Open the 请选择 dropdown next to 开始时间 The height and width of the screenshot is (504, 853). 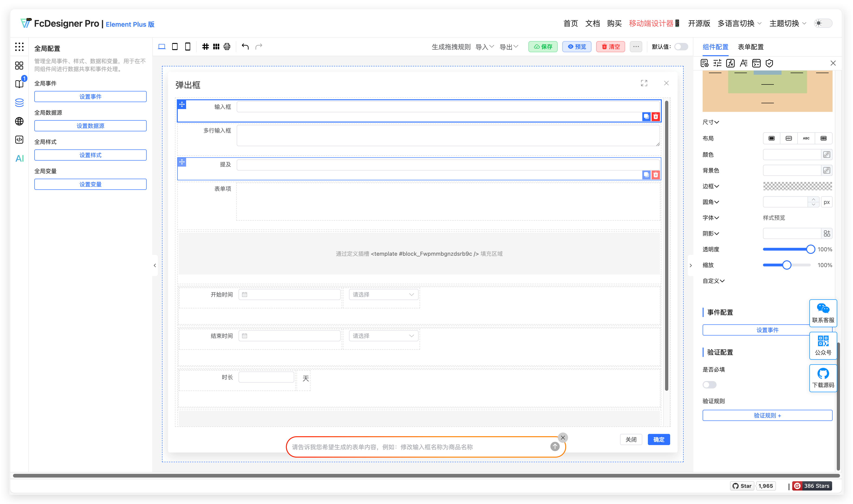pyautogui.click(x=383, y=294)
